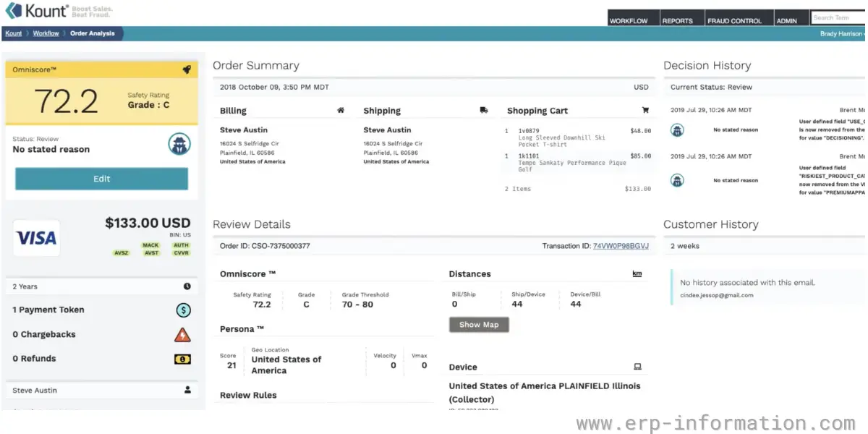Viewport: 868px width, 434px height.
Task: Click the 72.2 Omniscore value in yellow panel
Action: pyautogui.click(x=66, y=101)
